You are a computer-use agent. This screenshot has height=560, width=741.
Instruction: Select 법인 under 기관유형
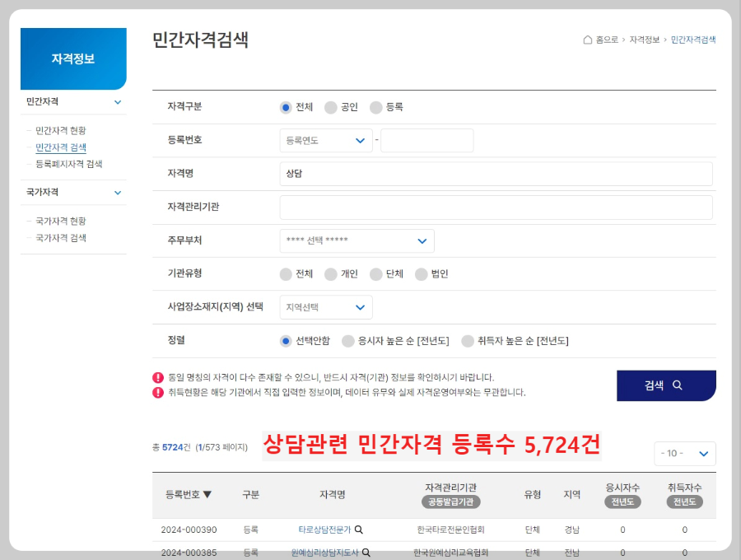tap(421, 274)
